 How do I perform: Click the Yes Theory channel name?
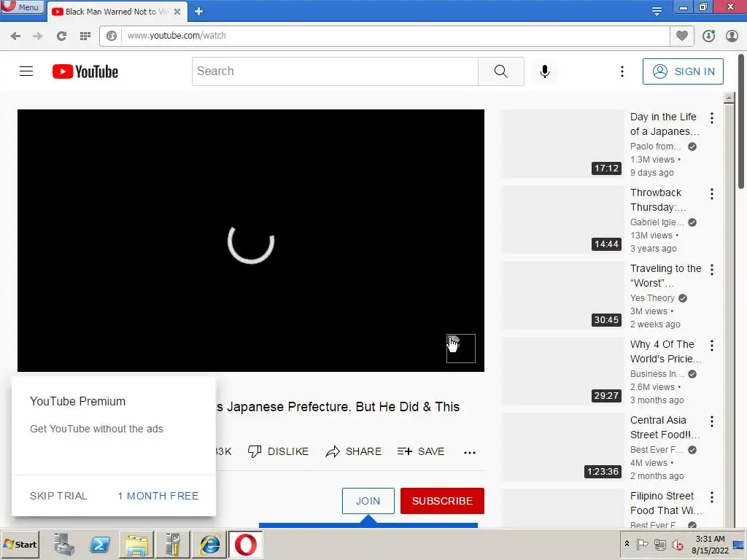click(652, 298)
